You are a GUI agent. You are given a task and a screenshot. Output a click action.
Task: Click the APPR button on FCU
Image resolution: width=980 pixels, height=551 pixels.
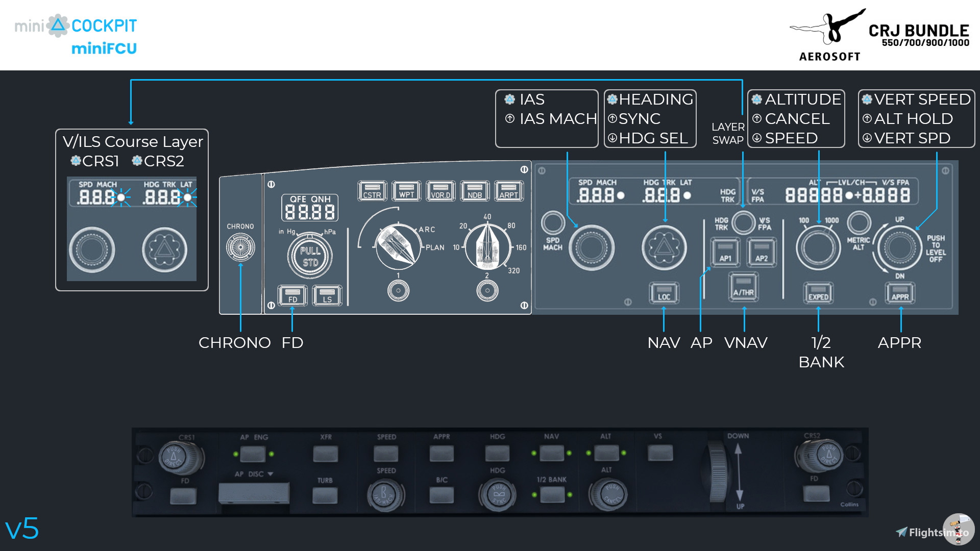pyautogui.click(x=900, y=293)
